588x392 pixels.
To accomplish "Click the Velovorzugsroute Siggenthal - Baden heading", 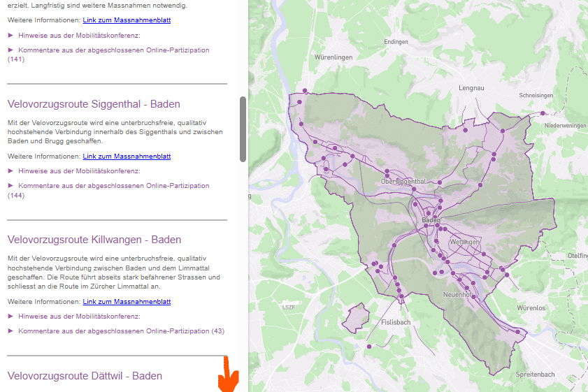I will click(94, 104).
